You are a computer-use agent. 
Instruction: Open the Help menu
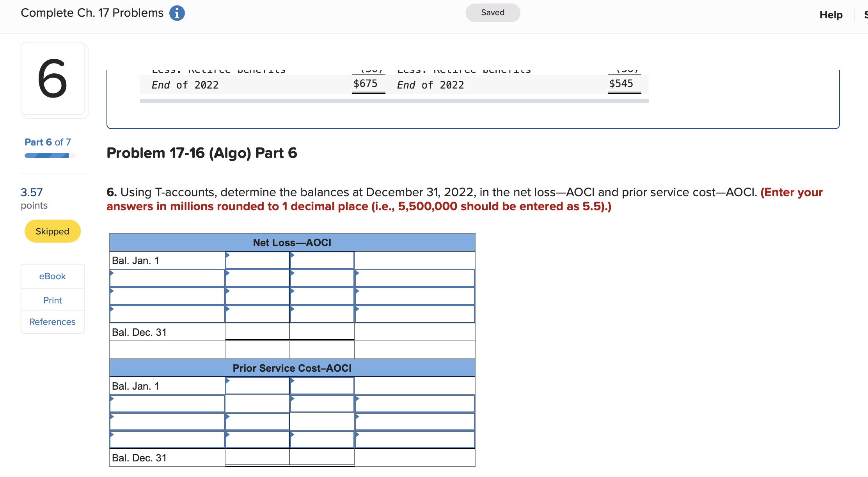(x=831, y=15)
